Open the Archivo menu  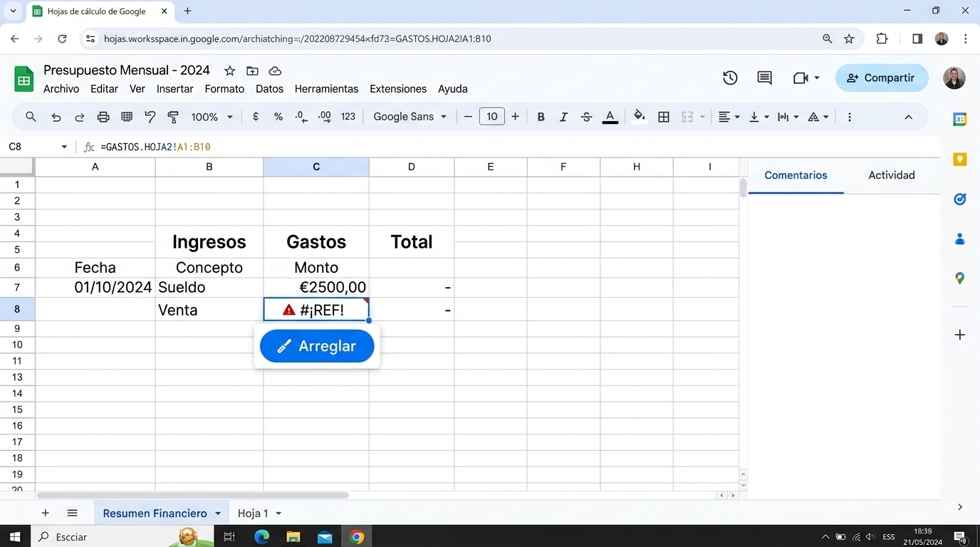pyautogui.click(x=61, y=89)
